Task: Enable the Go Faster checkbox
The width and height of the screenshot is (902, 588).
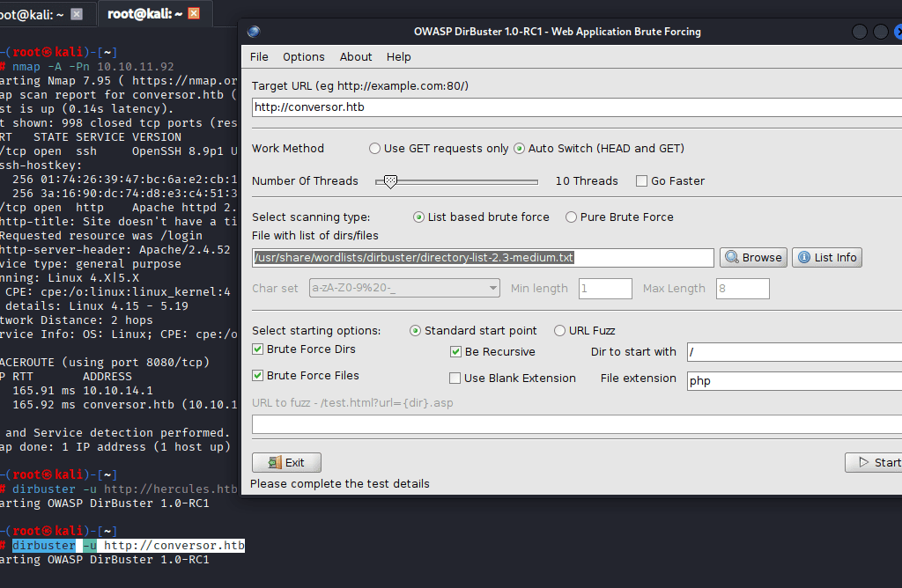Action: coord(641,181)
